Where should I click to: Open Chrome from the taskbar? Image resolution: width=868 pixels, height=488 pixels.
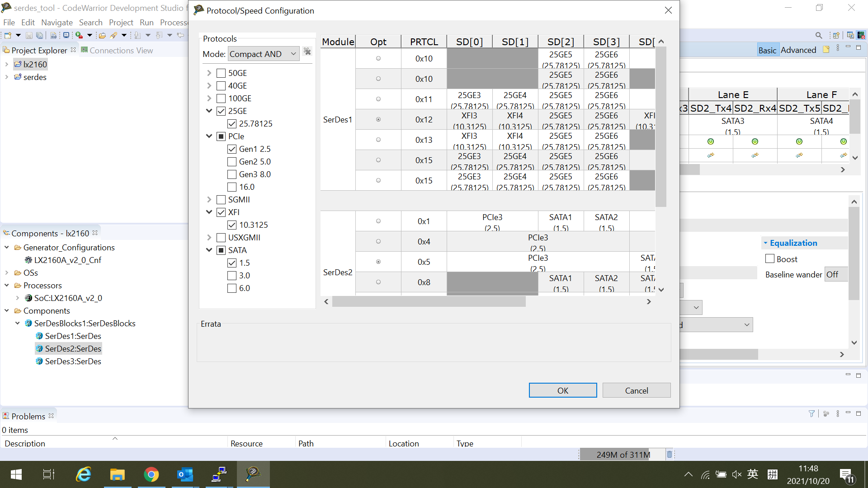151,474
